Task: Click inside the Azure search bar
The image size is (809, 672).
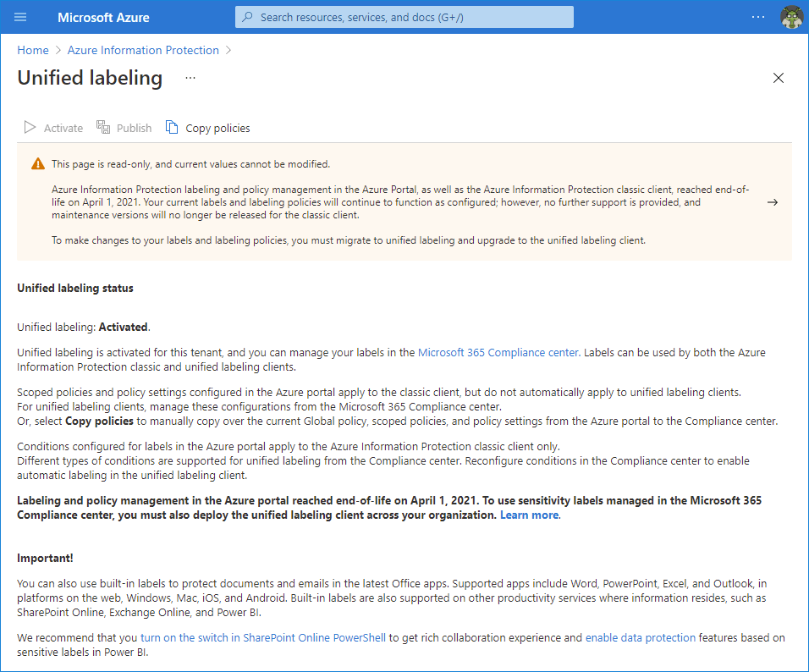Action: pyautogui.click(x=404, y=17)
